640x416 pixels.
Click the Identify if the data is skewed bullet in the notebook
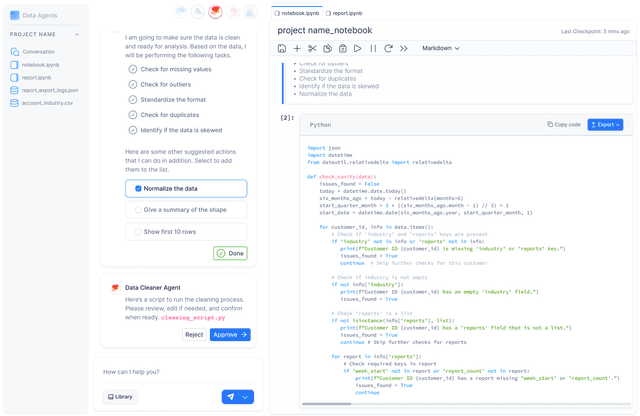pyautogui.click(x=339, y=87)
